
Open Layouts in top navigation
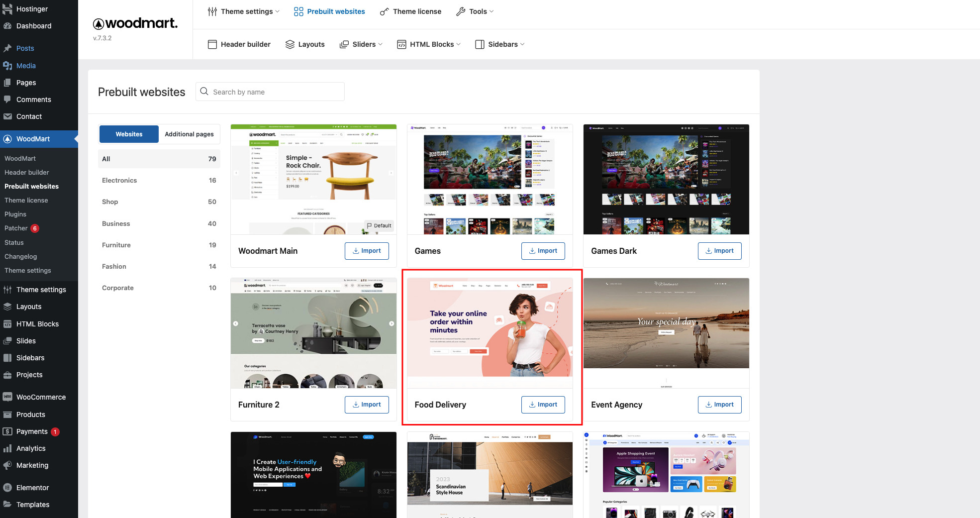pos(305,44)
